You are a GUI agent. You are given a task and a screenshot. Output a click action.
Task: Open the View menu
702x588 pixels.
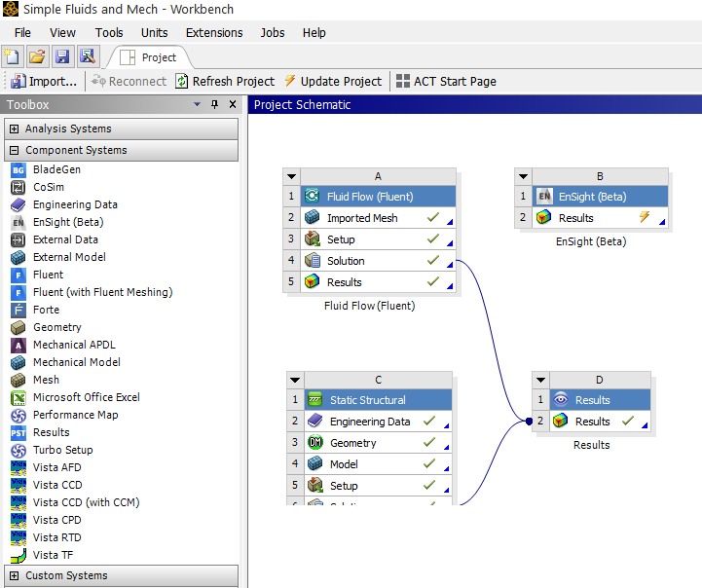(62, 33)
